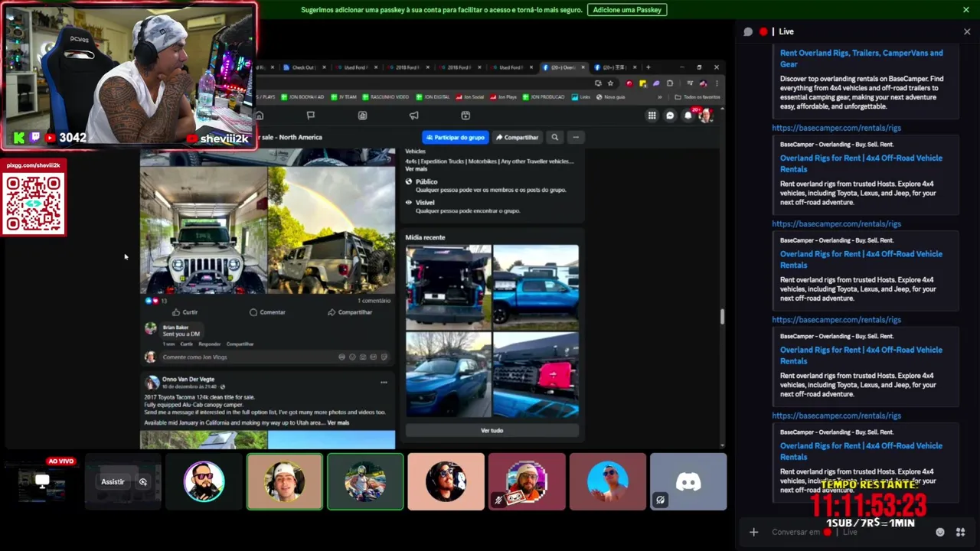Viewport: 980px width, 551px height.
Task: Open the Facebook Reels video icon
Action: [465, 116]
